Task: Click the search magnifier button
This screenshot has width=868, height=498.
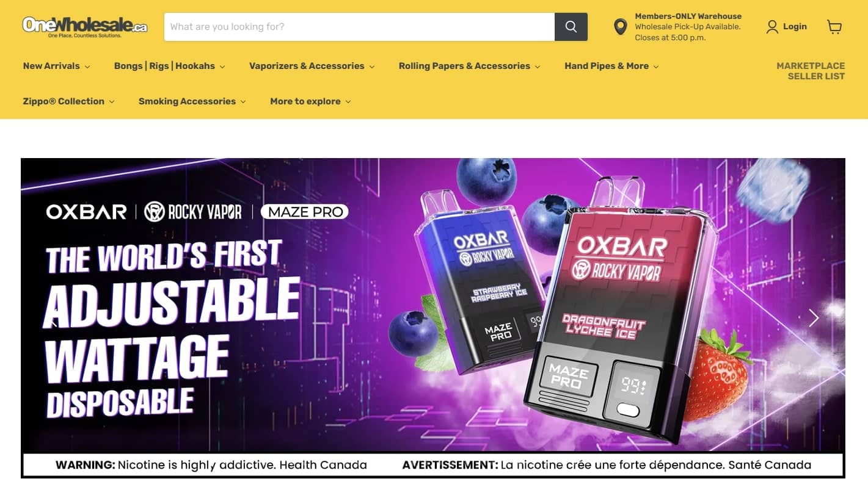Action: (571, 27)
